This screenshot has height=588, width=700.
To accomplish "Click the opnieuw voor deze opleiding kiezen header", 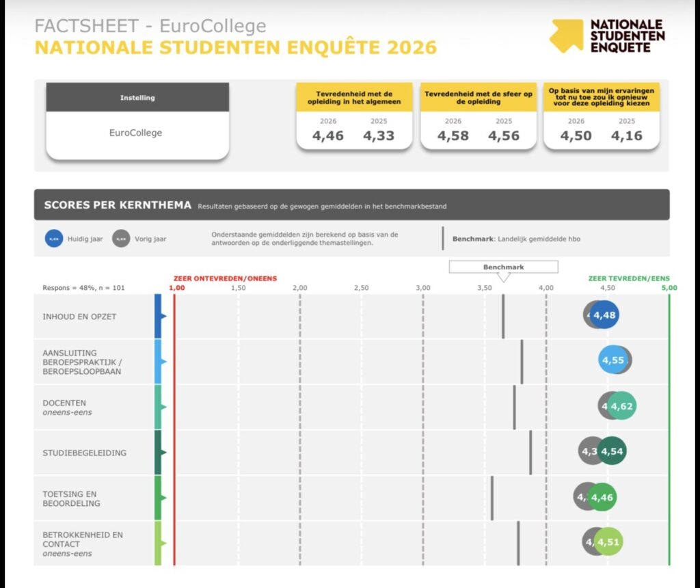I will tap(602, 97).
